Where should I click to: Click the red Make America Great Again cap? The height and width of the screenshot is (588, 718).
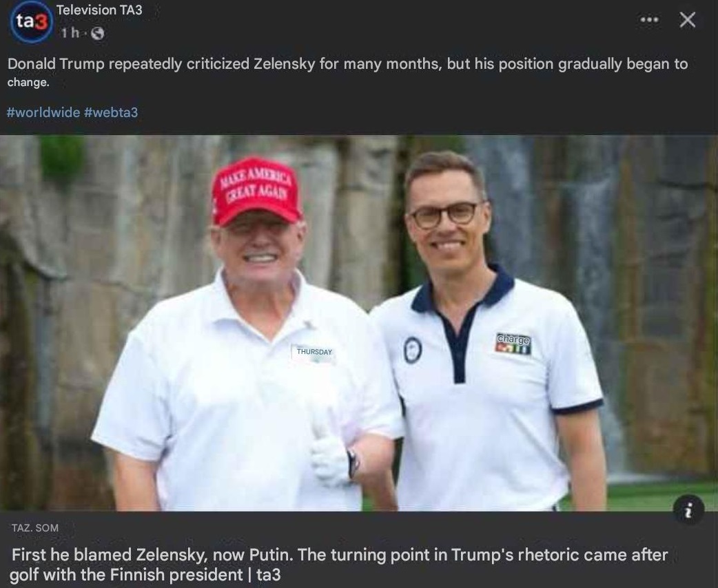click(256, 190)
